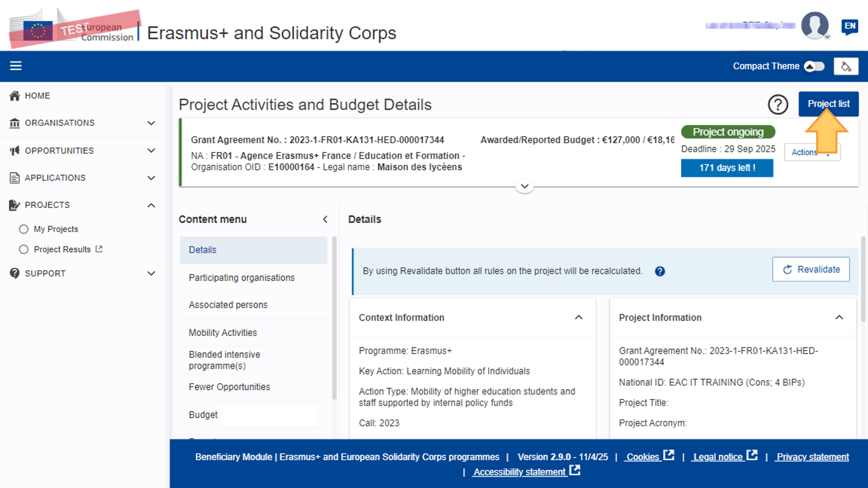Click external link icon next to Accessibility statement
Screen dimensions: 868x488
(x=575, y=470)
